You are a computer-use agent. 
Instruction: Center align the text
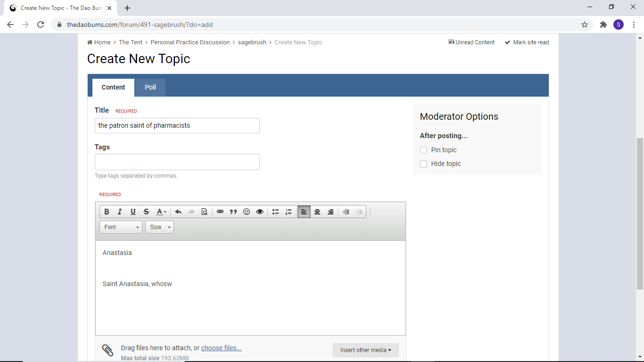317,212
